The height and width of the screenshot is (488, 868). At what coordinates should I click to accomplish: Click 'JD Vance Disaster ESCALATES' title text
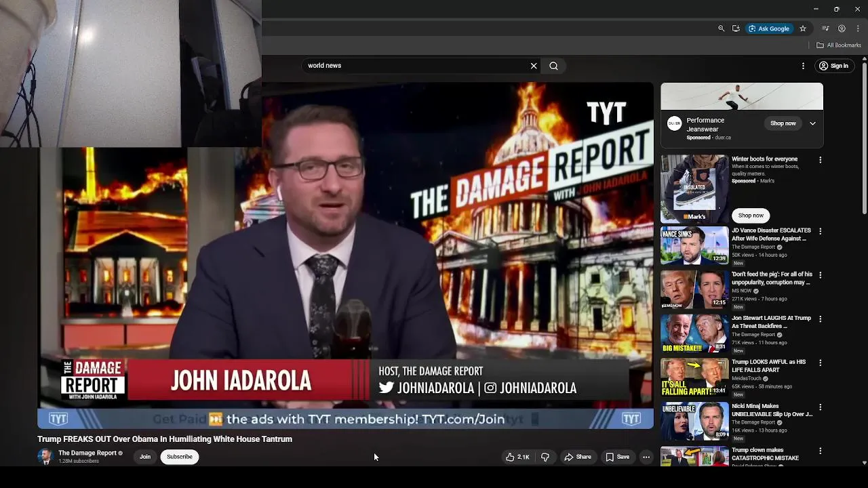click(771, 235)
